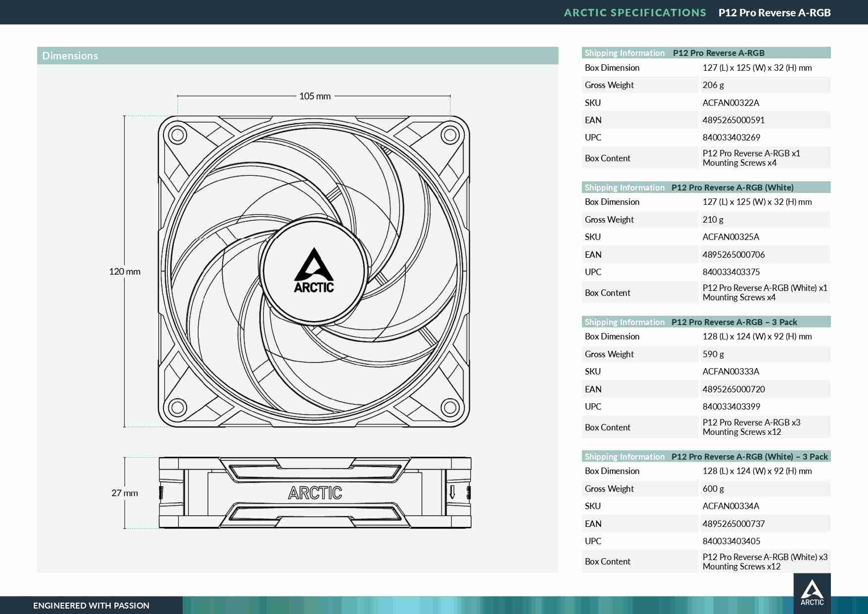This screenshot has width=868, height=614.
Task: Click the ARCTIC logo badge in bottom-right corner
Action: point(812,592)
